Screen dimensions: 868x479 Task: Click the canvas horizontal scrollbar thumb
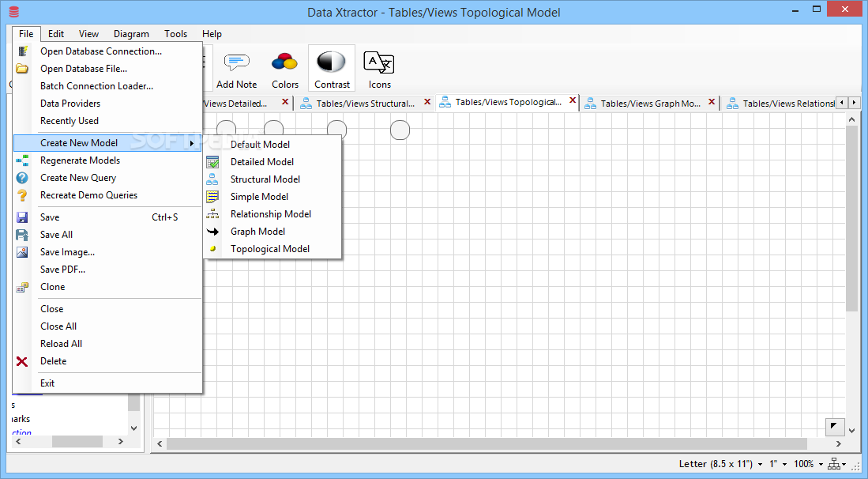pyautogui.click(x=487, y=443)
